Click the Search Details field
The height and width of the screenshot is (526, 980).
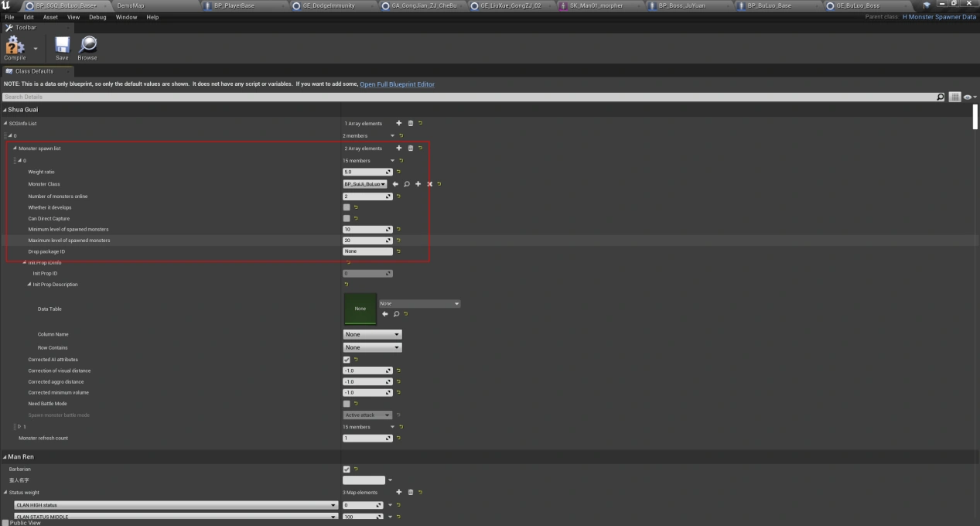[x=467, y=97]
